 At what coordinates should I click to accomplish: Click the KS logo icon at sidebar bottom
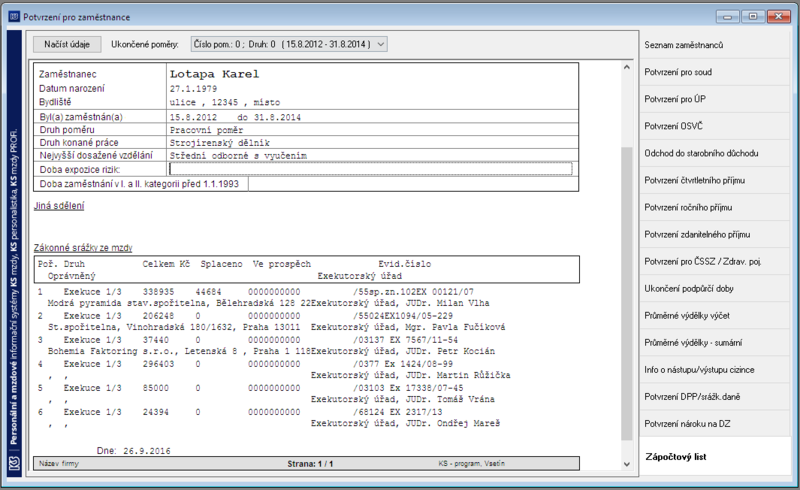coord(14,463)
